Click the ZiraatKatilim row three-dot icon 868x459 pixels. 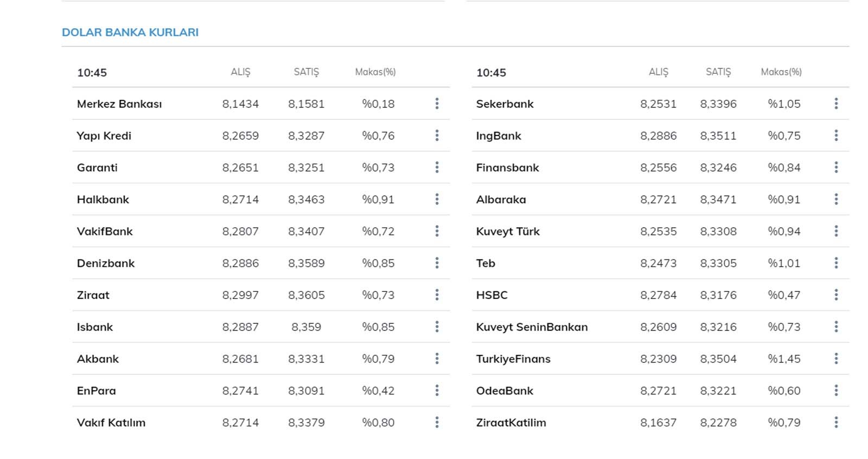(x=836, y=423)
